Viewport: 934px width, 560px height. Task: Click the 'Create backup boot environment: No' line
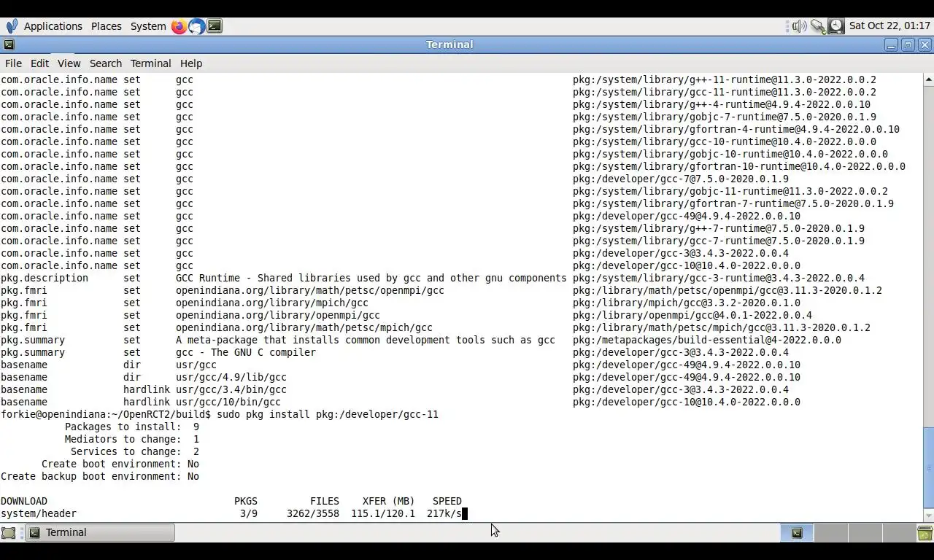[x=100, y=476]
